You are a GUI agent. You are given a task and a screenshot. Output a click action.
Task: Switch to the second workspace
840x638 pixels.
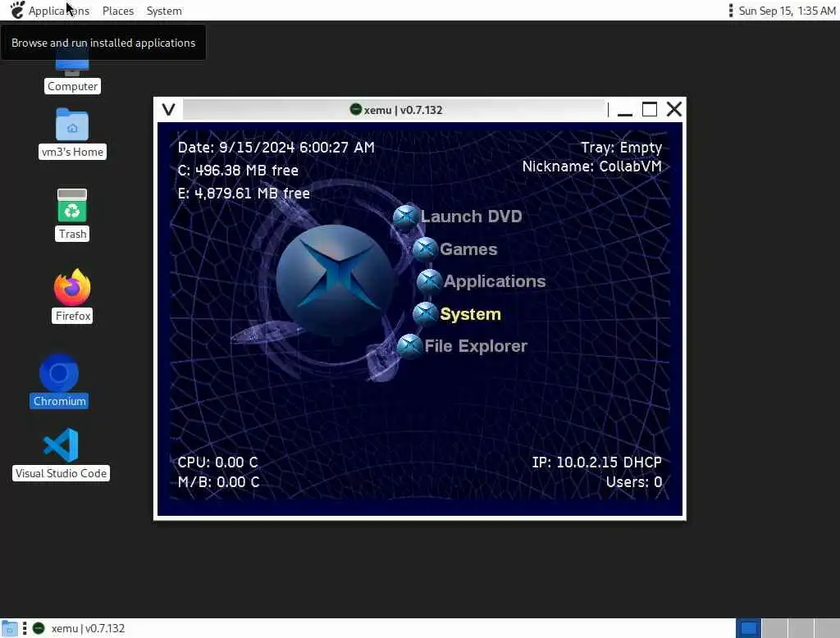774,628
